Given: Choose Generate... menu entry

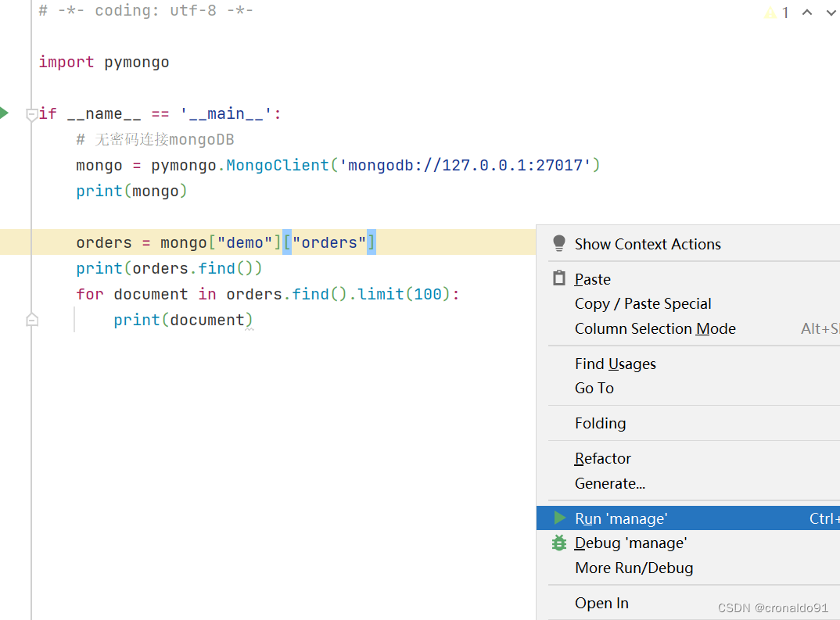Looking at the screenshot, I should click(x=687, y=483).
